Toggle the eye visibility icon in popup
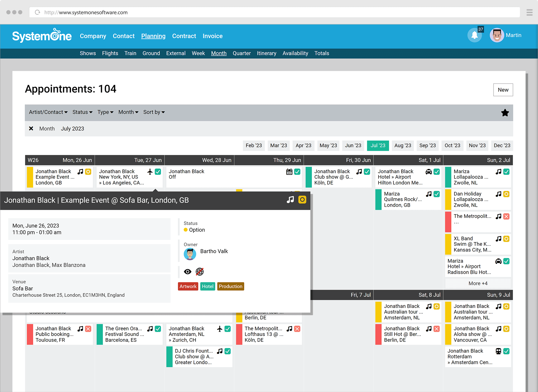The image size is (538, 392). tap(188, 272)
